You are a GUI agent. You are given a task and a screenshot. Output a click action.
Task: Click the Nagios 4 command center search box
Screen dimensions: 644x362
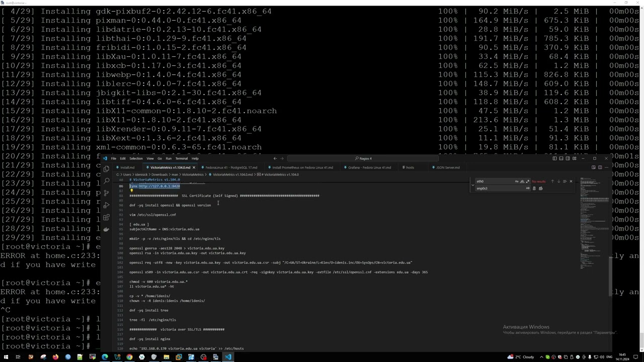click(362, 158)
